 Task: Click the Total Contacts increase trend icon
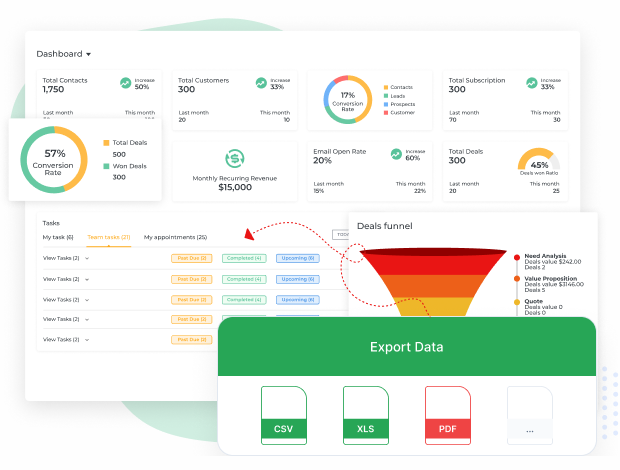coord(125,83)
